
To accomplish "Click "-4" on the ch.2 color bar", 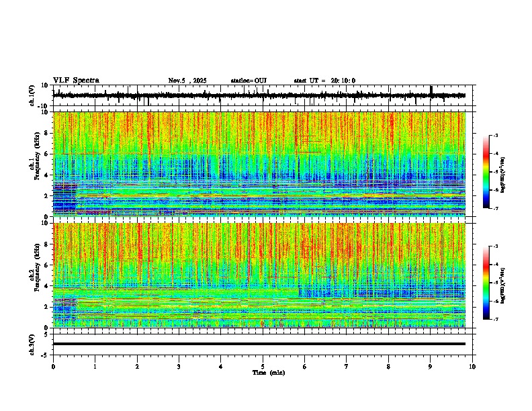I will tap(495, 265).
